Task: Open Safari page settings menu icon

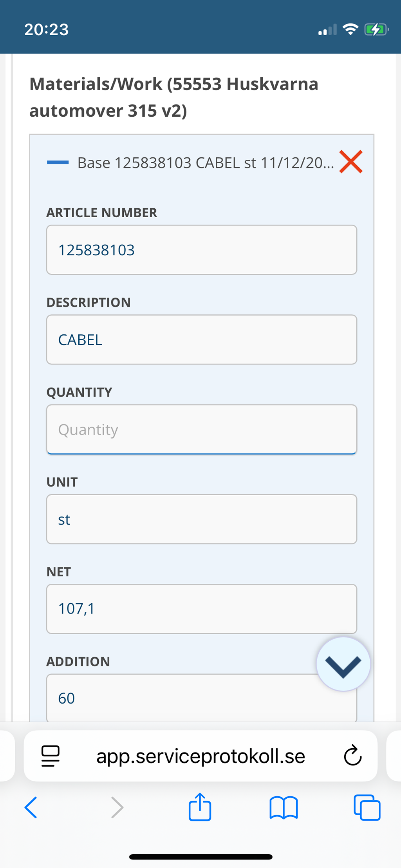Action: (x=51, y=756)
